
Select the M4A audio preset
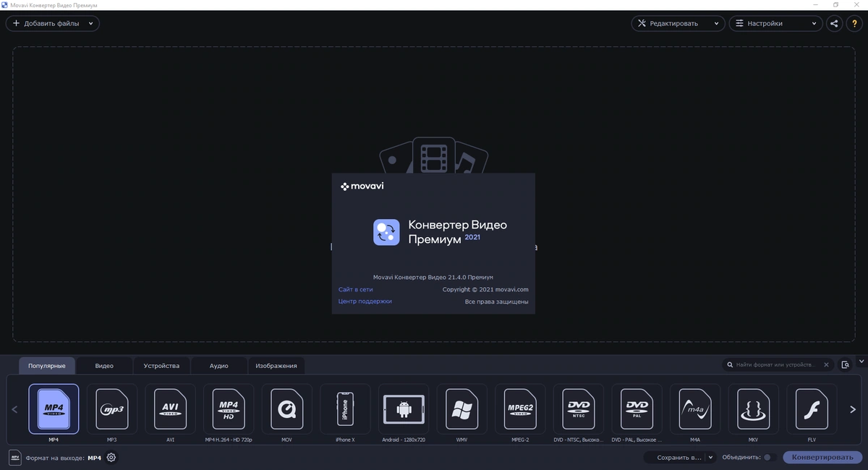pos(695,409)
